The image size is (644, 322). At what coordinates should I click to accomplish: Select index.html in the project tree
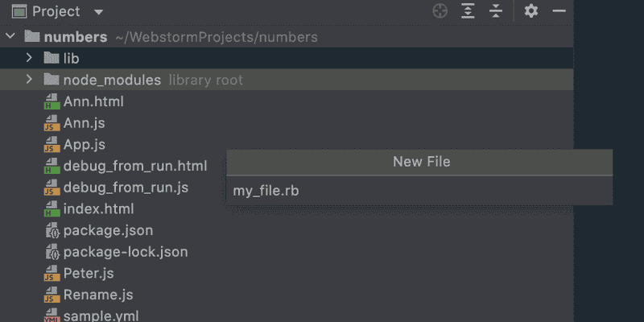pyautogui.click(x=98, y=208)
